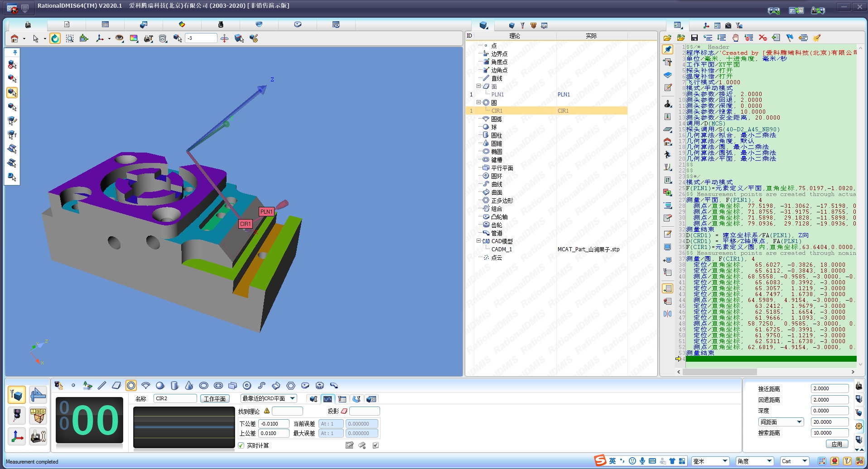
Task: Click the camera snapshot icon
Action: 728,25
